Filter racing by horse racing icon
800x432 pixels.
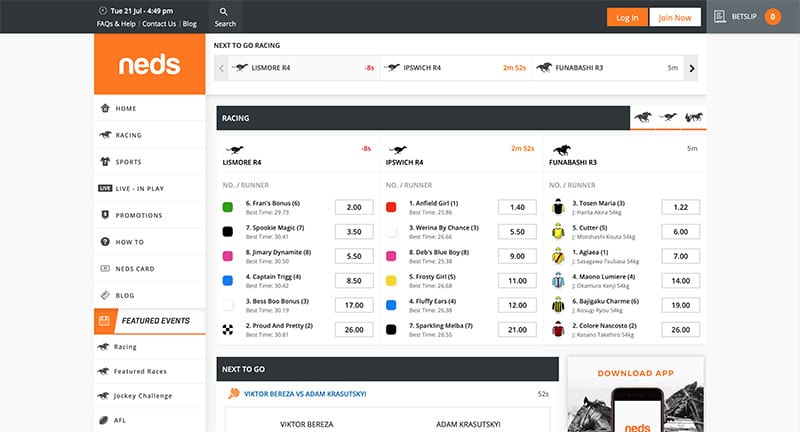coord(643,118)
